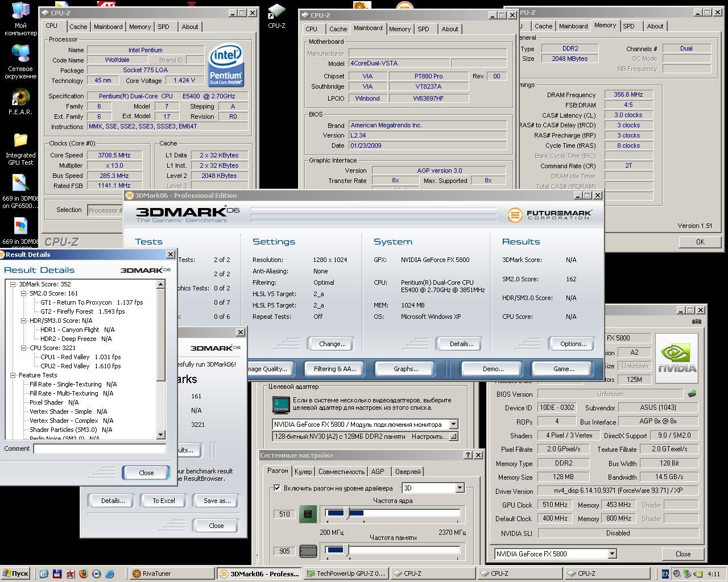Collapse the 3DMark Score tree node
Screen dimensions: 728x582
pos(13,284)
